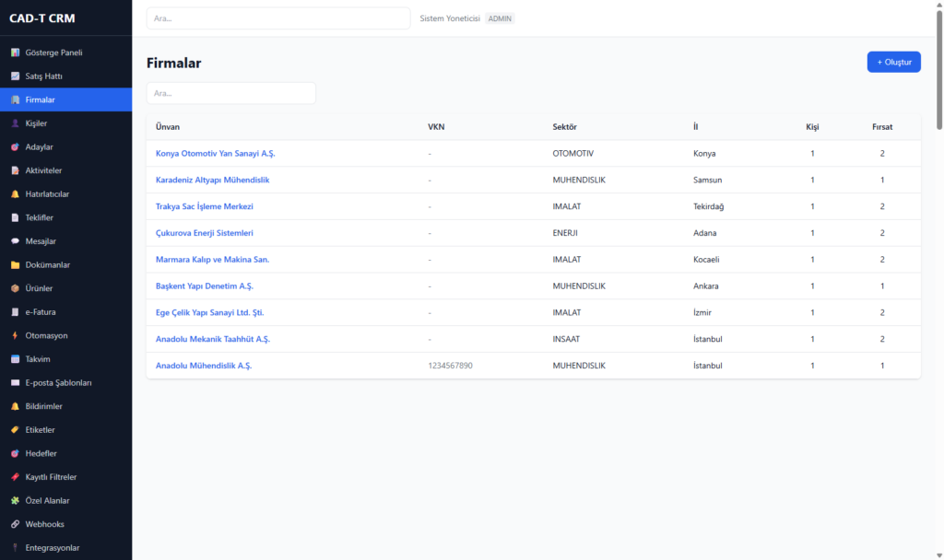Open Ege Çelik Yapı Sanayi Ltd. Şti.
Screen dimensions: 944x560
[209, 312]
